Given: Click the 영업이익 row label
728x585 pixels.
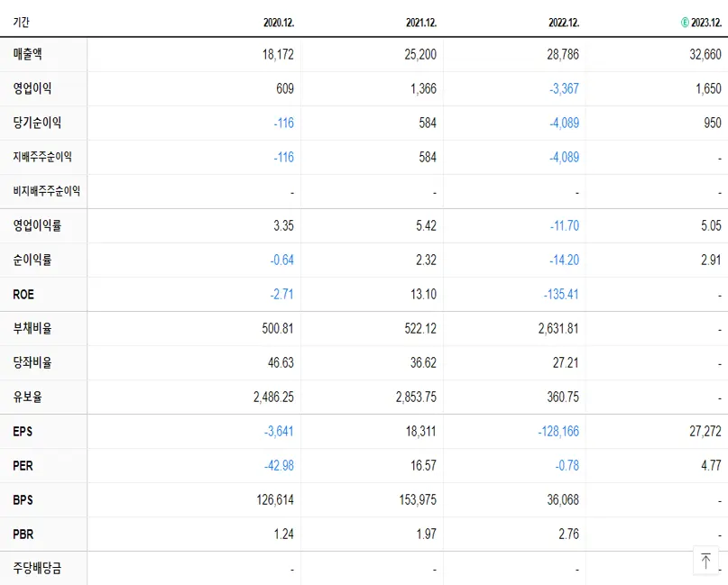Looking at the screenshot, I should coord(32,88).
